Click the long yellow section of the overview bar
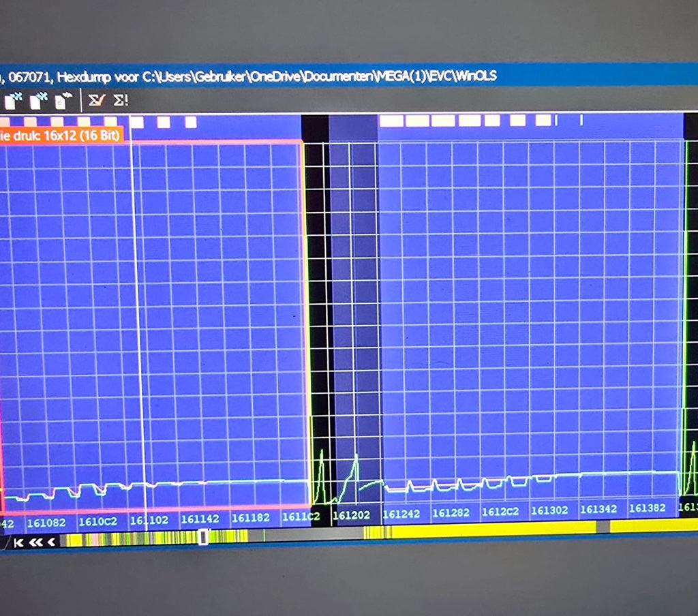698x616 pixels. (494, 529)
